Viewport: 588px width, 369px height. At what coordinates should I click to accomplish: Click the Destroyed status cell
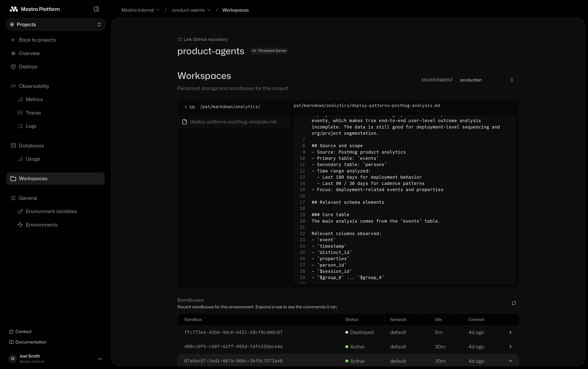(359, 332)
